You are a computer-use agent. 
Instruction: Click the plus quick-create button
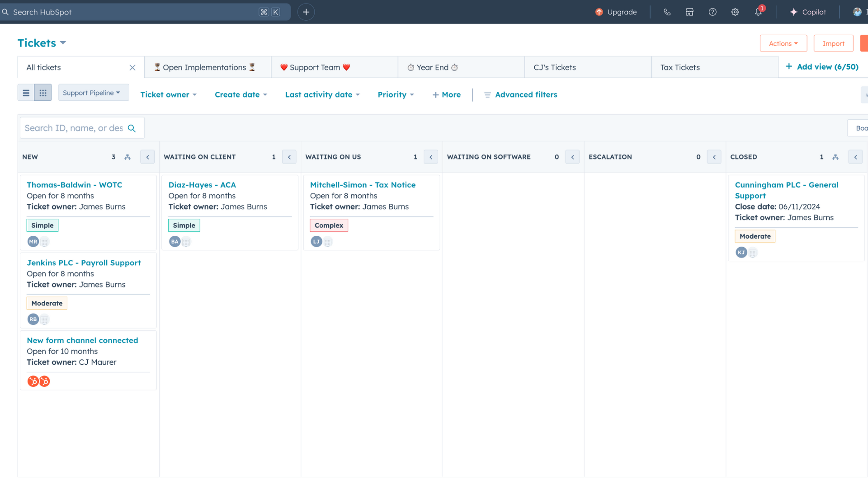306,12
